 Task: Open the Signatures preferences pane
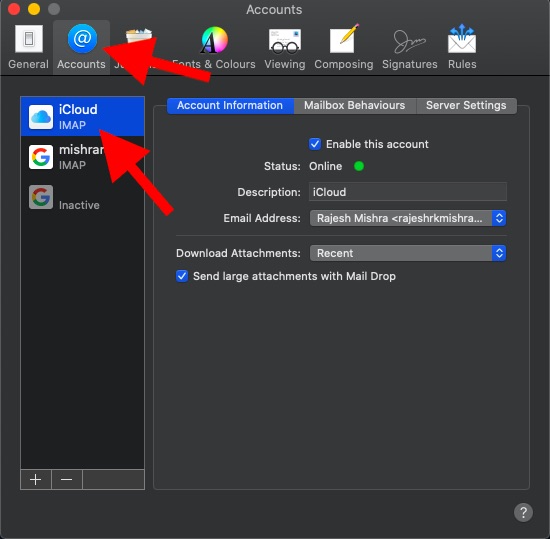coord(409,47)
